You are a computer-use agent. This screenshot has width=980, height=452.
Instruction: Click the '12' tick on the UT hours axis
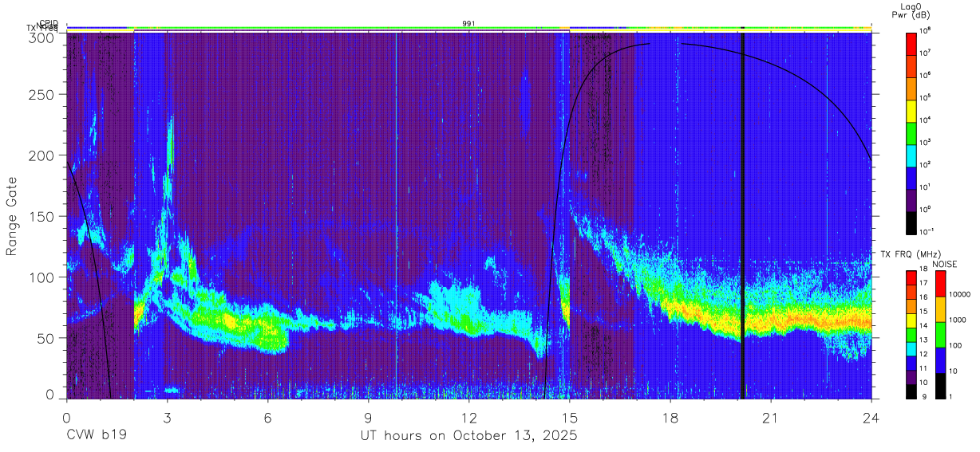468,417
